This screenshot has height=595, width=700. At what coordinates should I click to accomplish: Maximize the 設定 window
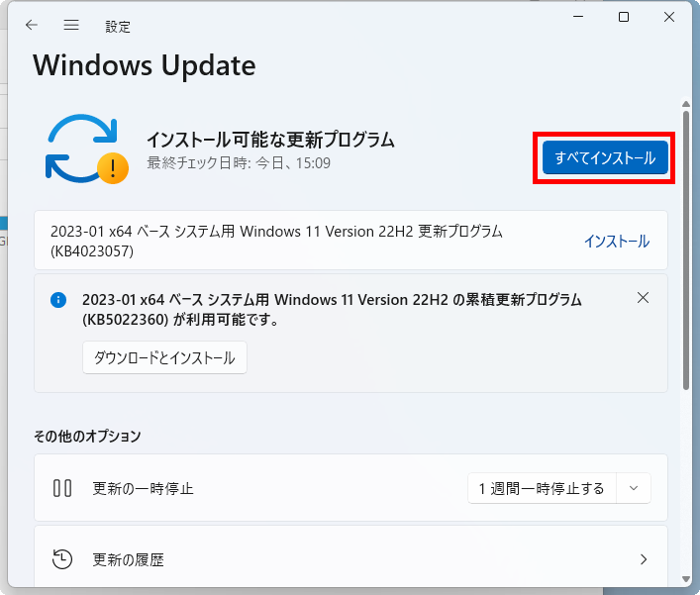coord(624,17)
